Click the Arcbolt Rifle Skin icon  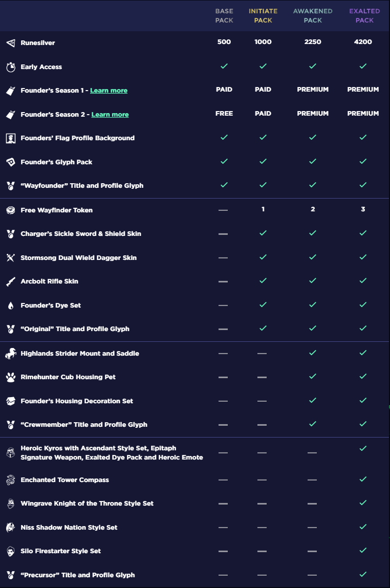pyautogui.click(x=11, y=281)
